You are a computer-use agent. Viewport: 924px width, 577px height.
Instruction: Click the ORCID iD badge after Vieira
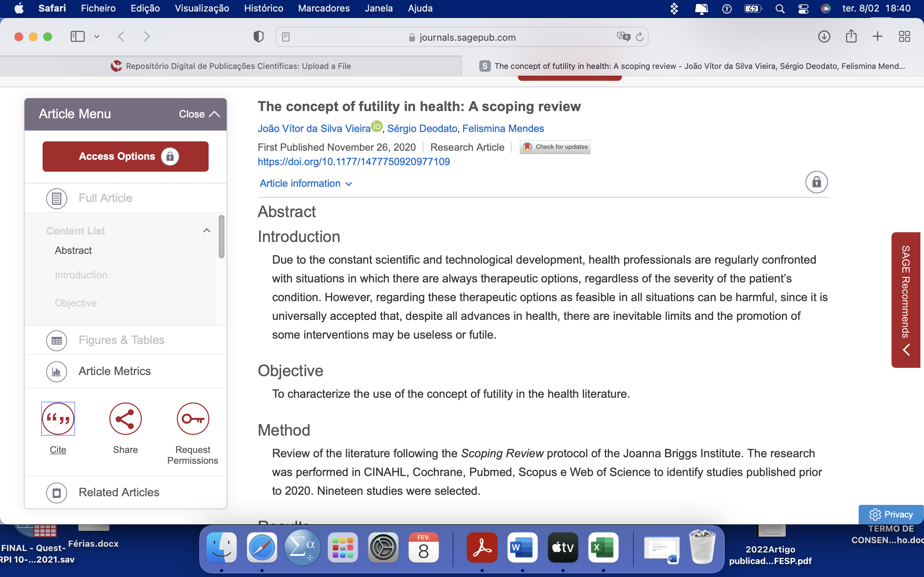(x=376, y=126)
